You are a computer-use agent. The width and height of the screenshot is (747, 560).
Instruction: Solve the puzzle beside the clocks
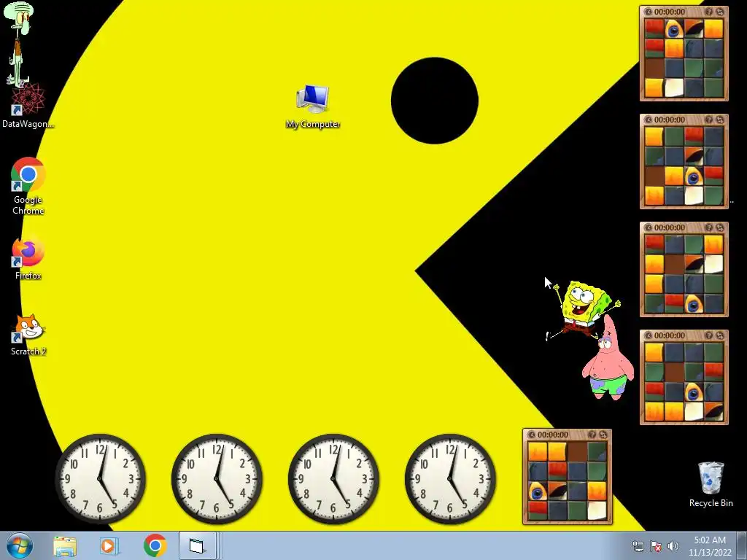point(603,435)
